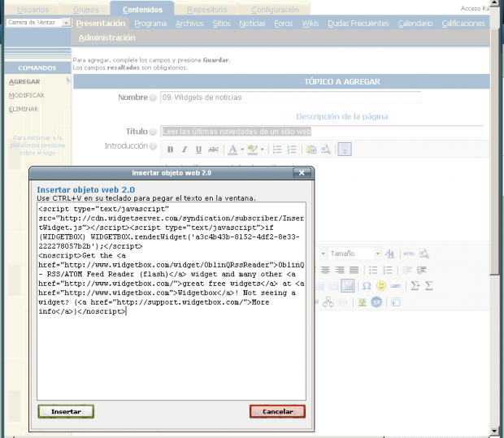Apply strikethrough (ABC) formatting
The height and width of the screenshot is (438, 504).
[x=214, y=150]
